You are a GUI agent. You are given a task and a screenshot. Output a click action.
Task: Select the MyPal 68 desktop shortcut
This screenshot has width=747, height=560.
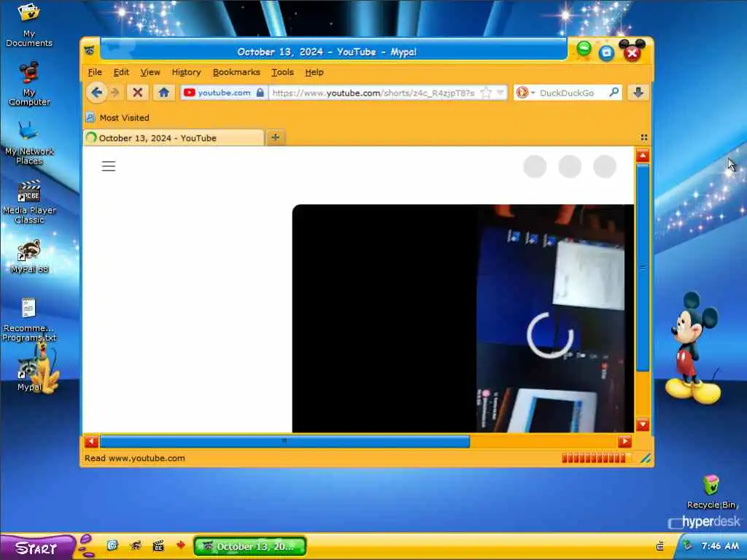(29, 257)
